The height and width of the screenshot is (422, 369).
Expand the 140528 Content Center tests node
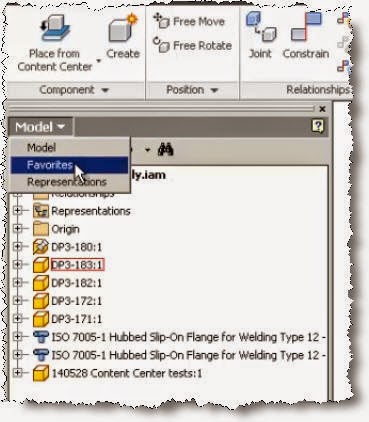[17, 373]
